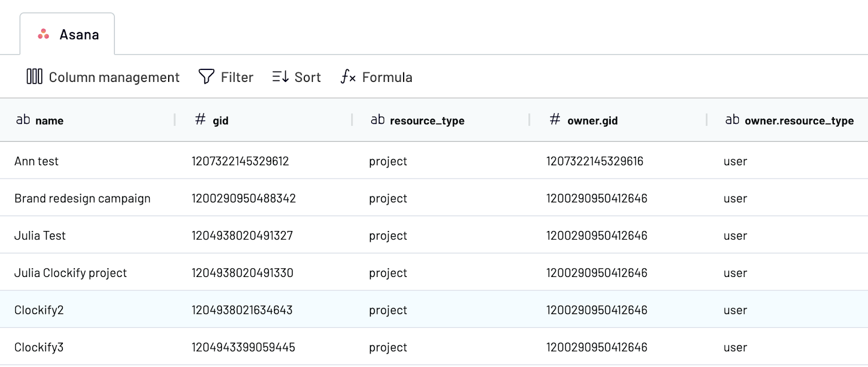Click the Formula fx icon
The height and width of the screenshot is (367, 868).
tap(348, 76)
